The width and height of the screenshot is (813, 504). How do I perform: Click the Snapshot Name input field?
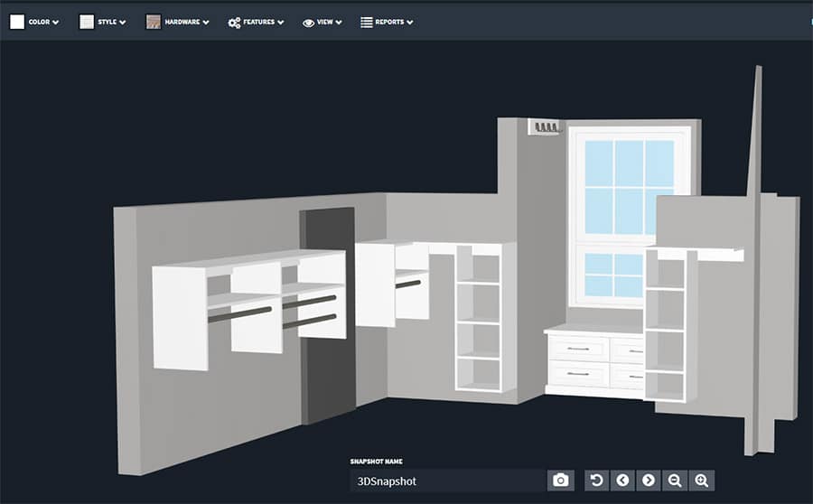point(448,481)
